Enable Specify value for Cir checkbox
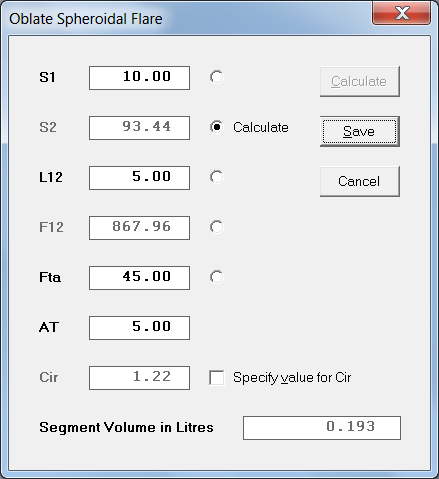 (x=217, y=378)
